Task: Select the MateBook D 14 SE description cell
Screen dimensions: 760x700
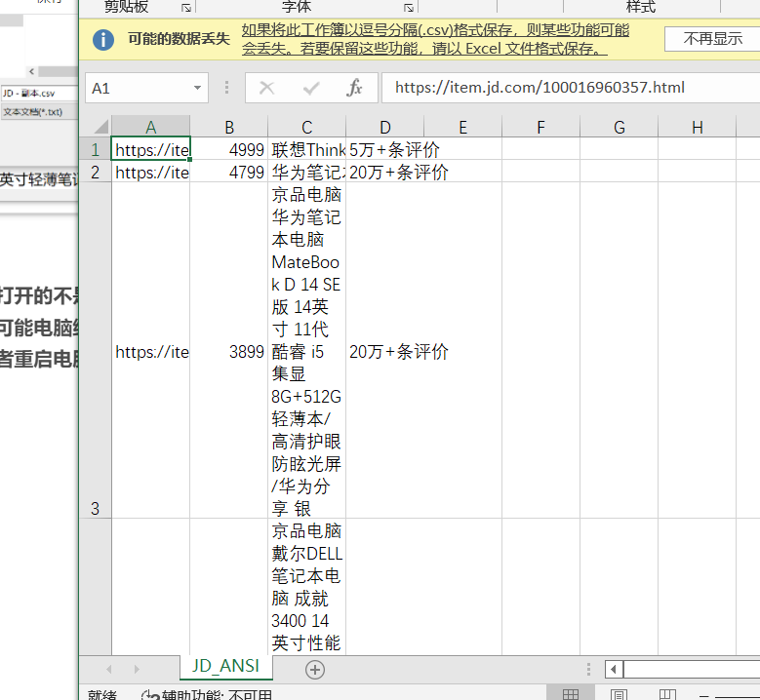Action: (x=306, y=350)
